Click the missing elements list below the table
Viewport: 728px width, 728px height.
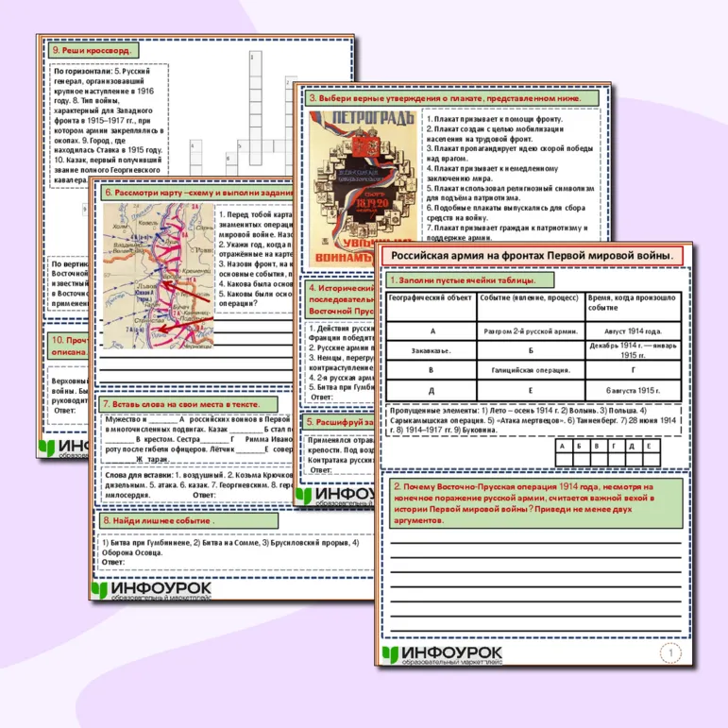coord(533,420)
